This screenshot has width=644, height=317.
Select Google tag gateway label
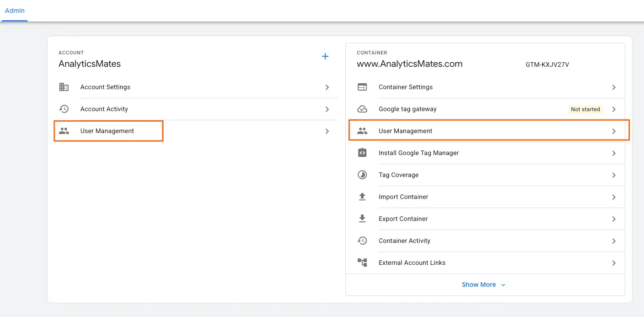[x=407, y=109]
